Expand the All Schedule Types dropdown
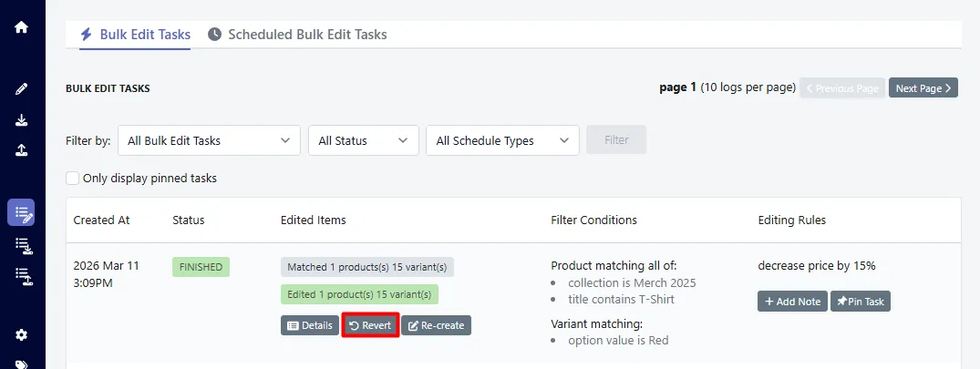 (x=502, y=140)
